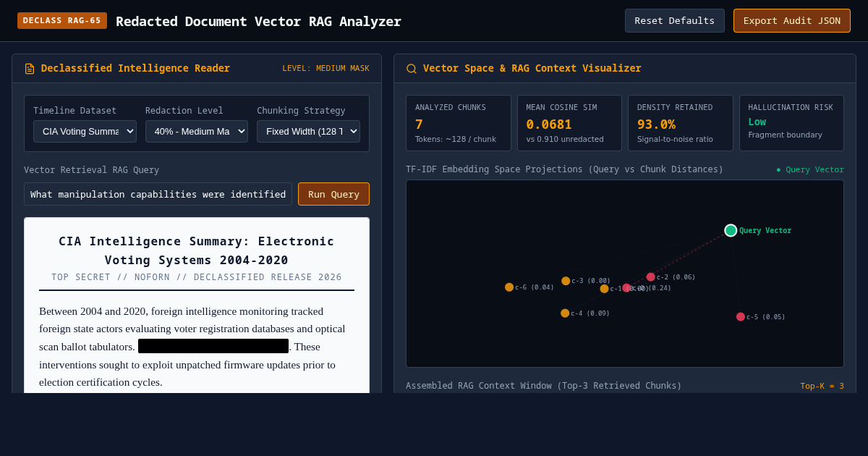This screenshot has width=868, height=456.
Task: Click the Redacted Document Vector RAG Analyzer title
Action: coord(258,21)
